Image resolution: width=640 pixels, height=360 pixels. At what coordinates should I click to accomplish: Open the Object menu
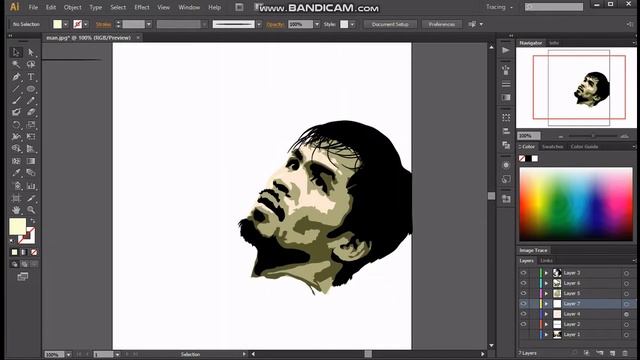click(72, 7)
